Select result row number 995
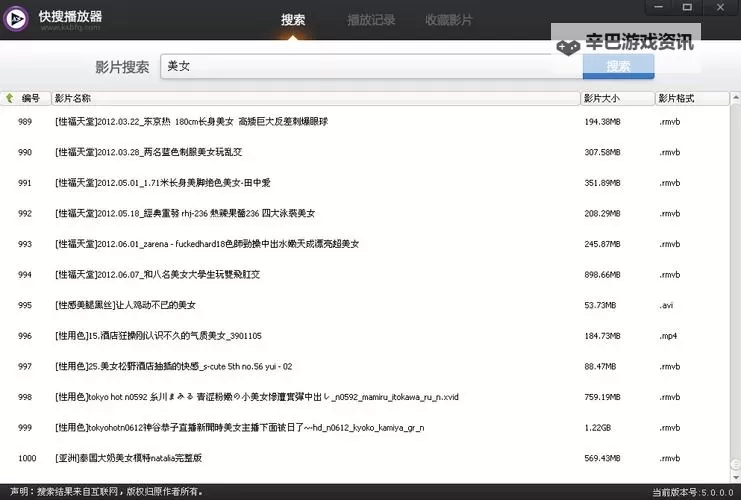 (x=365, y=305)
